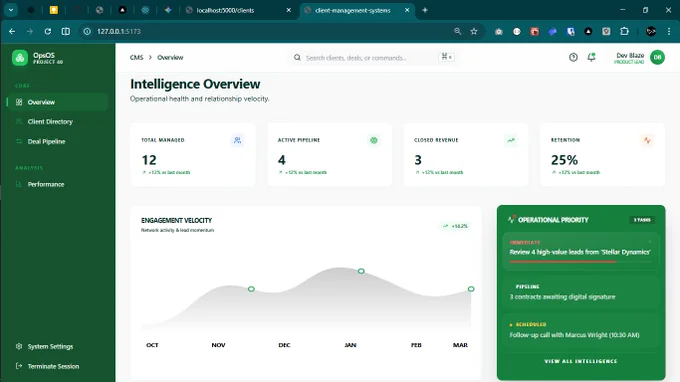Image resolution: width=680 pixels, height=382 pixels.
Task: Open the tab search dropdown arrow
Action: [x=11, y=10]
